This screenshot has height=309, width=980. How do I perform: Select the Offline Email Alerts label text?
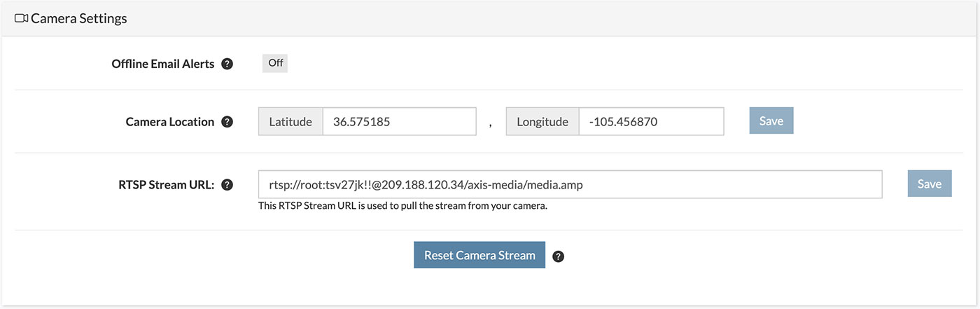click(163, 64)
